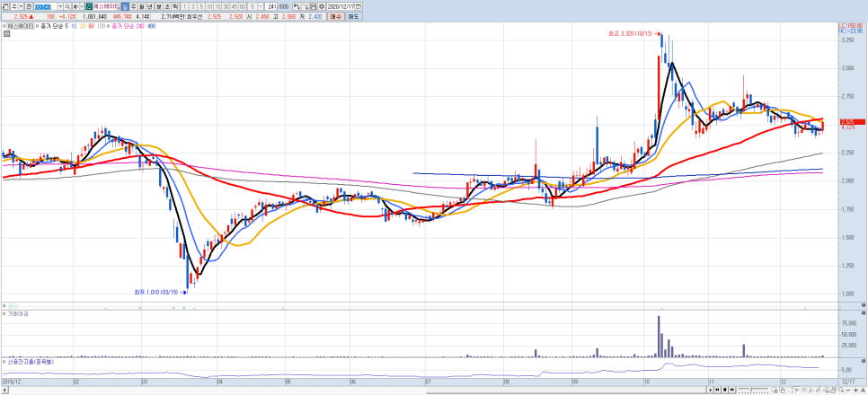Click the minus zoom-out icon
Screen dimensions: 868x395
pyautogui.click(x=848, y=390)
